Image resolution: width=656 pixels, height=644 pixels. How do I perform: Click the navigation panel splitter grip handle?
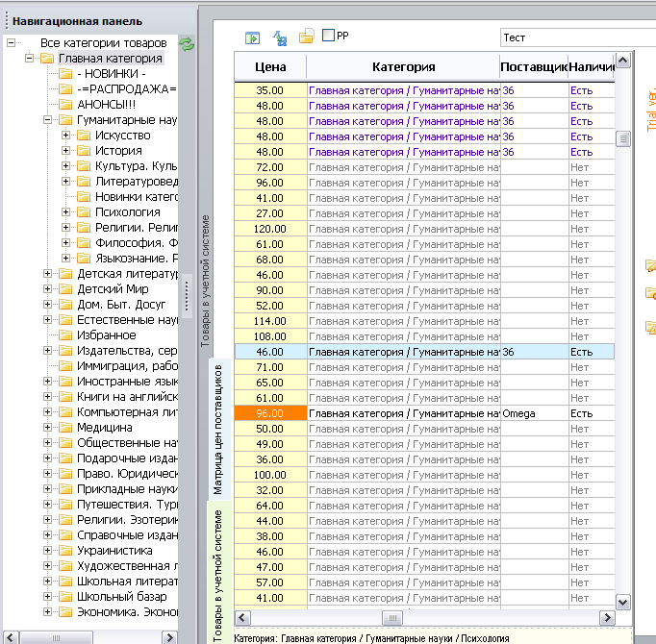tap(187, 296)
